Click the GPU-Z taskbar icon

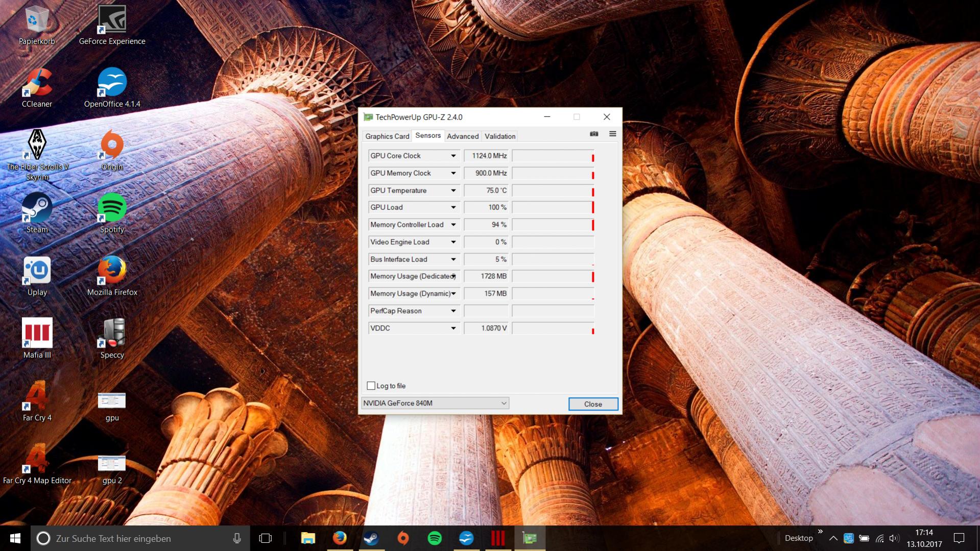click(x=530, y=538)
